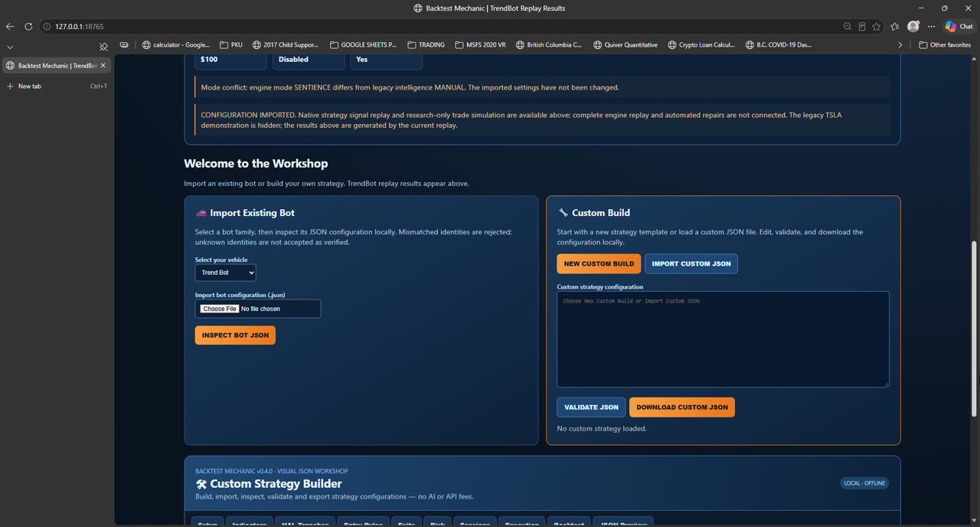View site information icon beside the address

pyautogui.click(x=47, y=26)
